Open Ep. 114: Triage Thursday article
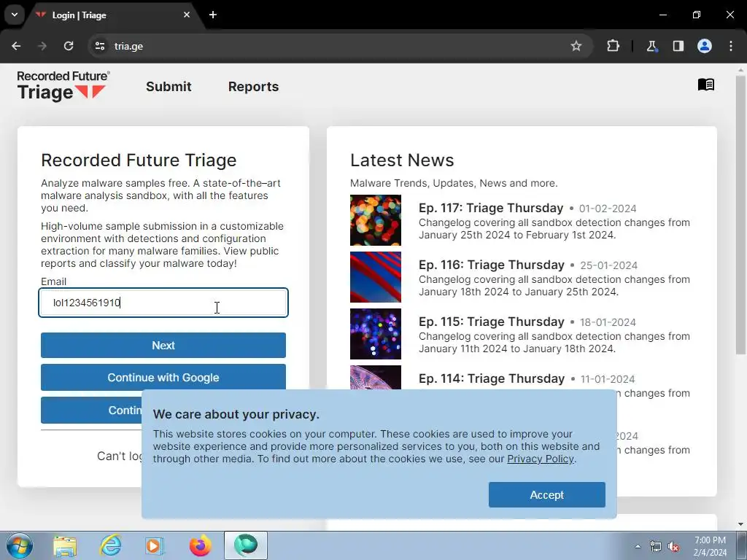The width and height of the screenshot is (747, 560). (492, 378)
